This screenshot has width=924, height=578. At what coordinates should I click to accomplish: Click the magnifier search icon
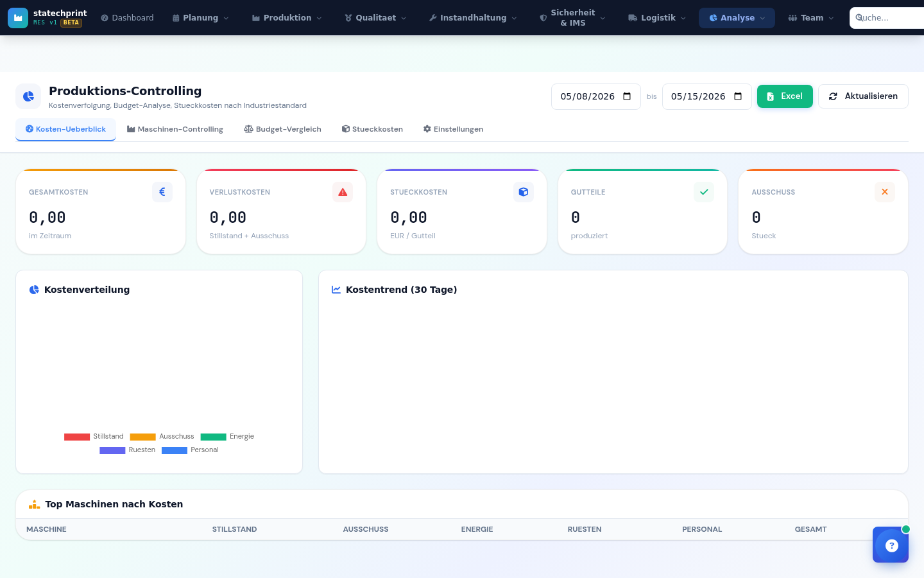859,17
